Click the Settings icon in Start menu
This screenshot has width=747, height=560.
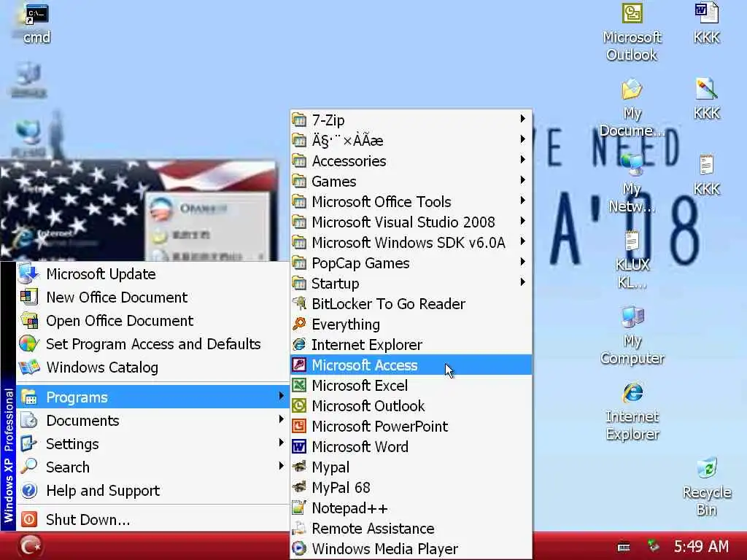click(28, 443)
